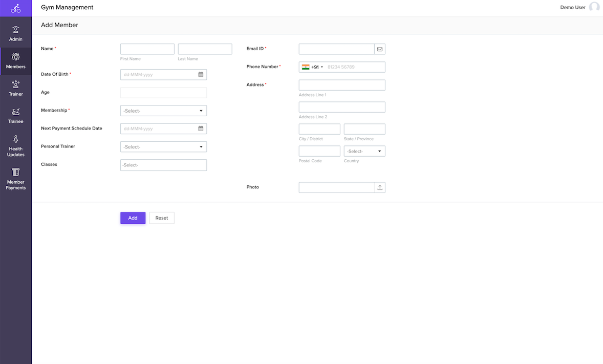
Task: Open the Admin section in sidebar
Action: pyautogui.click(x=16, y=34)
